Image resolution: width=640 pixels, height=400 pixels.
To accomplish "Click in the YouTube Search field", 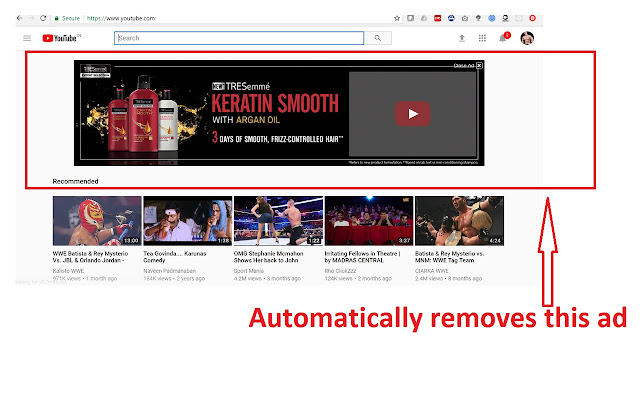I will coord(239,38).
